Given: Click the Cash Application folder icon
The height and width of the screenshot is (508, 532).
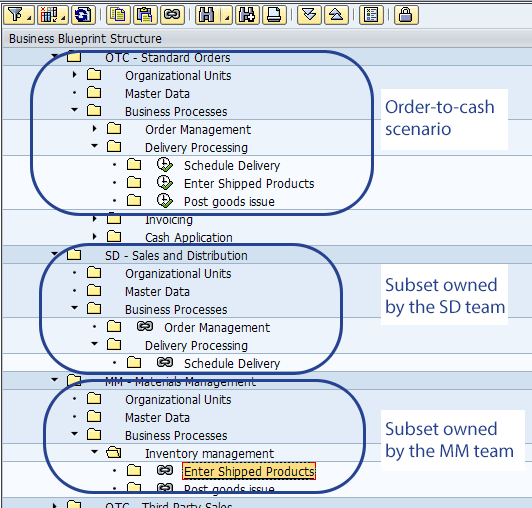Looking at the screenshot, I should pos(114,236).
